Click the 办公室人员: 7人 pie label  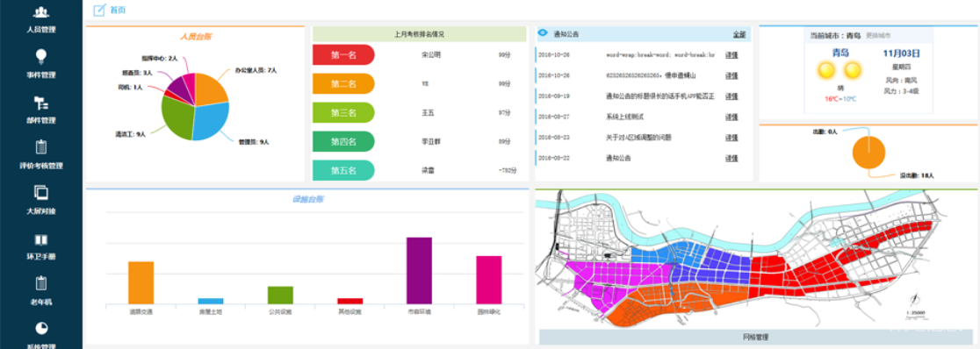256,70
